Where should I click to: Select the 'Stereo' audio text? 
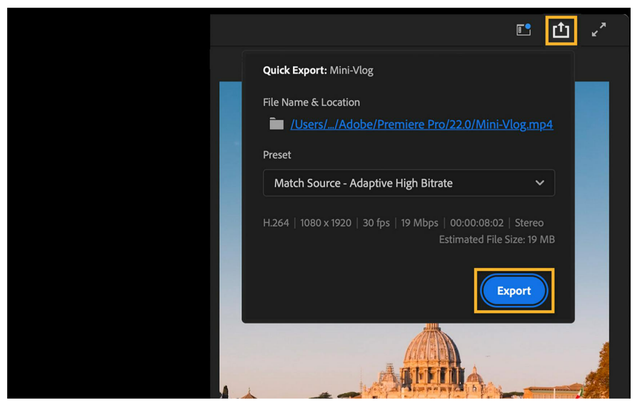[529, 223]
